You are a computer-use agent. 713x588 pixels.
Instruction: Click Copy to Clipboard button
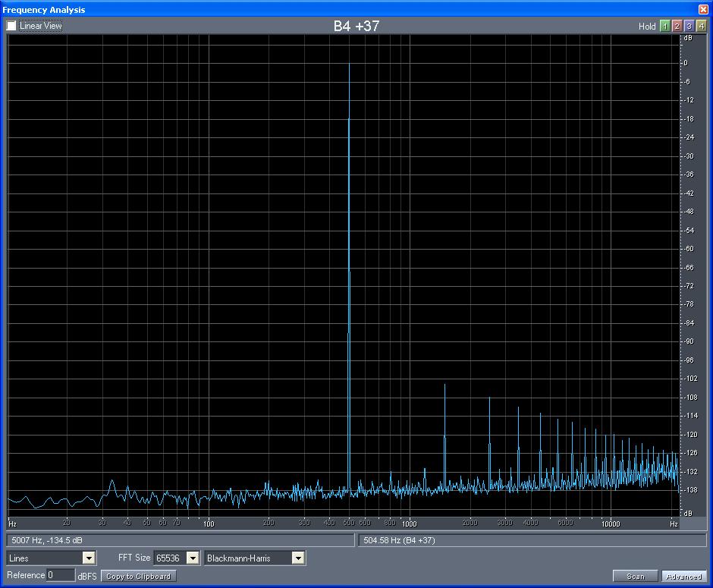click(x=139, y=576)
